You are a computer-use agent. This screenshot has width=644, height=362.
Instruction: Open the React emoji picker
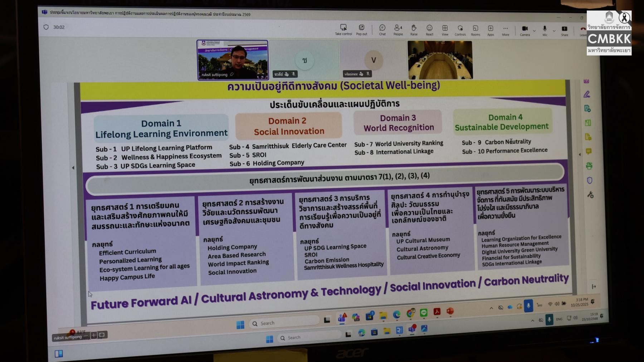pos(429,29)
